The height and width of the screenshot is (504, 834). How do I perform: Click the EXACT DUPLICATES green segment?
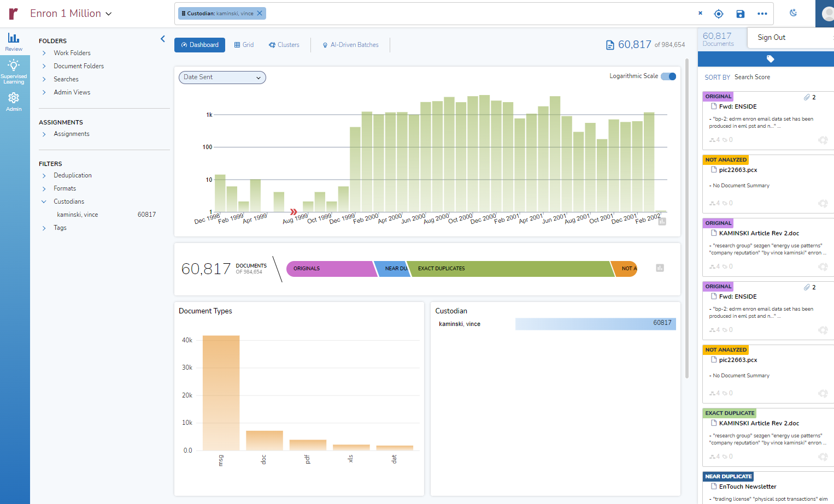510,269
